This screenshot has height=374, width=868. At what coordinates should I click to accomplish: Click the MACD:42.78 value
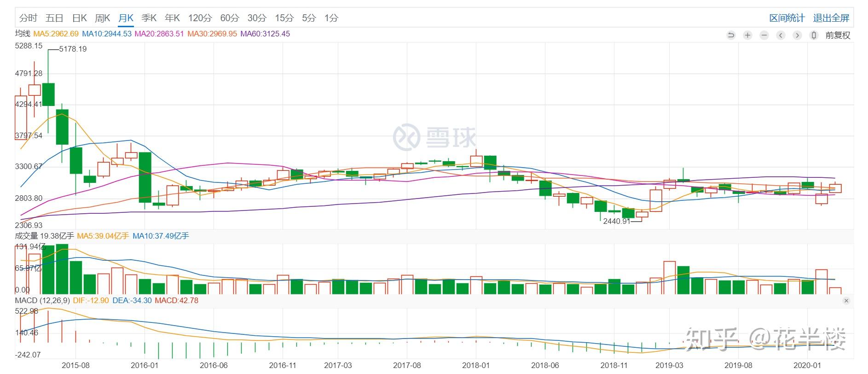pyautogui.click(x=176, y=300)
